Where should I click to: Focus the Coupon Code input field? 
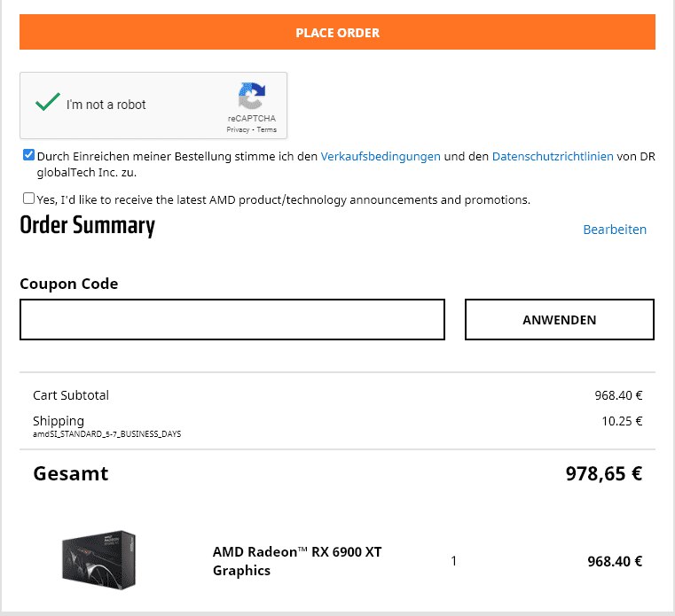click(232, 319)
